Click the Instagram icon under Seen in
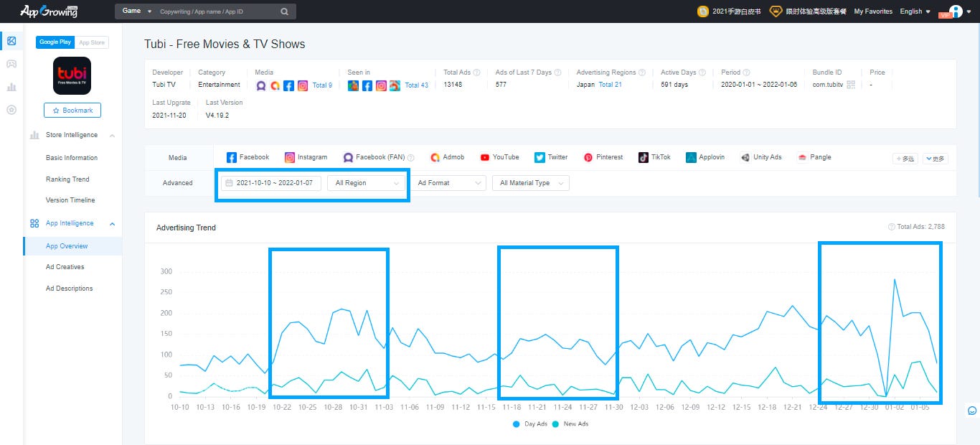The height and width of the screenshot is (445, 980). click(381, 85)
